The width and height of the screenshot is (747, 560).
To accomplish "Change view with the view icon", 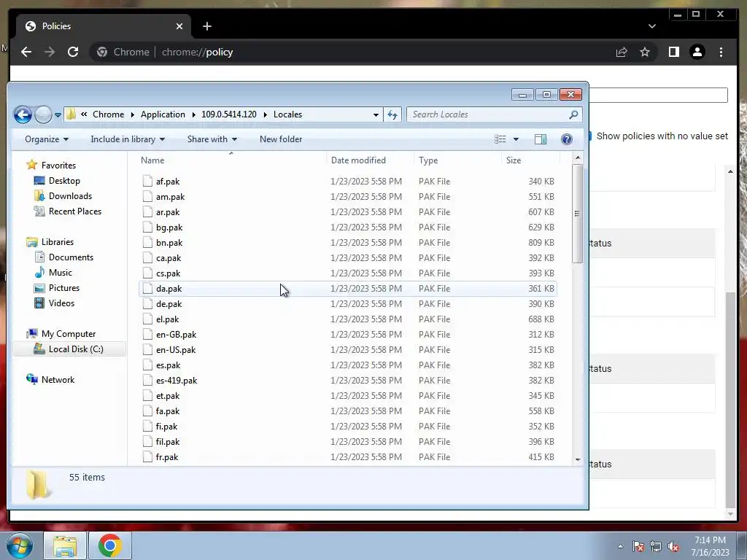I will [500, 139].
